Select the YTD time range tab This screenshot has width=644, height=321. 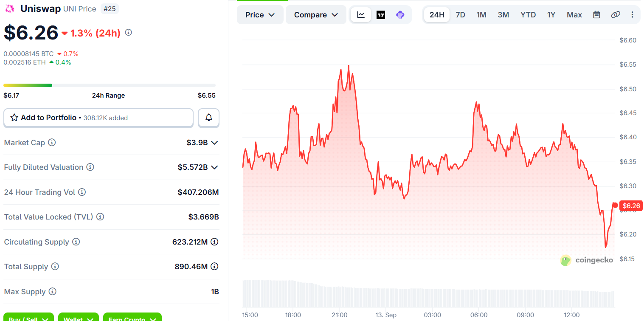pyautogui.click(x=528, y=15)
